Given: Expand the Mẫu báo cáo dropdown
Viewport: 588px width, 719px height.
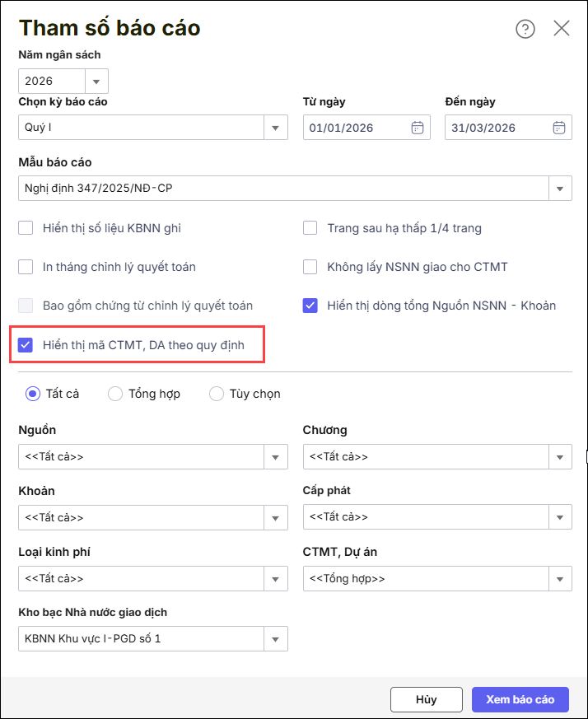Looking at the screenshot, I should pos(560,188).
